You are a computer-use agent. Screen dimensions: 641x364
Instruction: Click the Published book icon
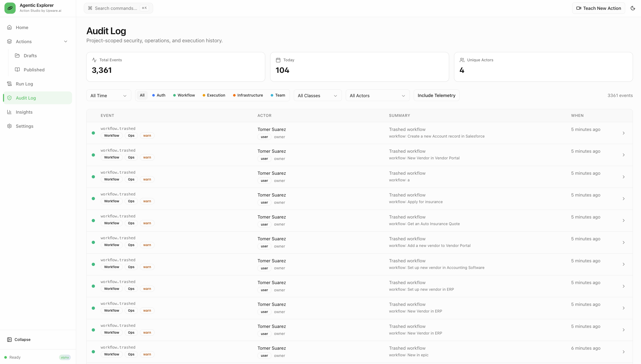(x=17, y=69)
